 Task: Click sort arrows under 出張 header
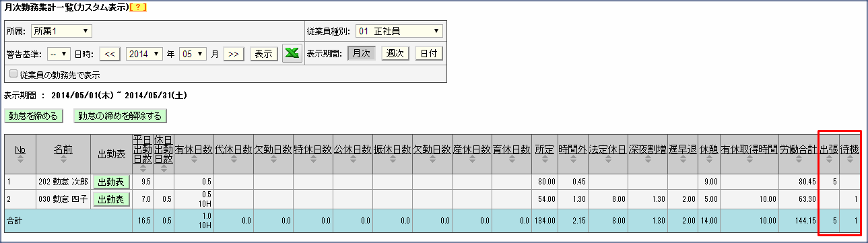coord(829,160)
